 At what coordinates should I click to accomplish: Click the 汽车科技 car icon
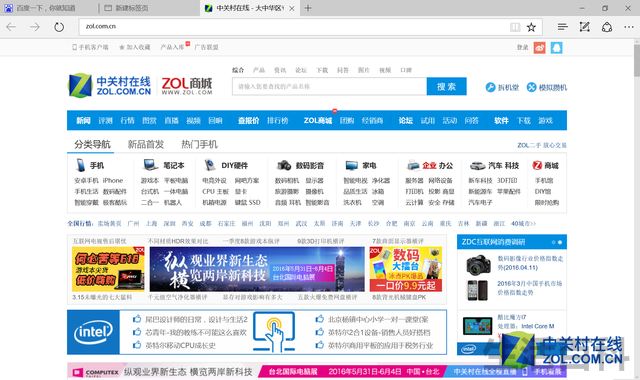tap(477, 165)
